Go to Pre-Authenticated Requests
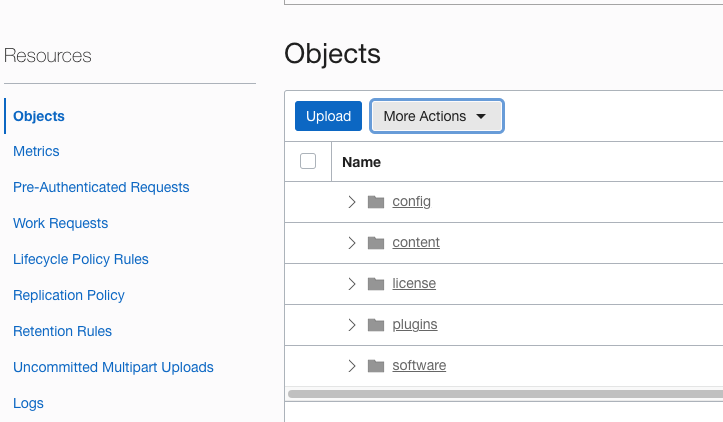Image resolution: width=723 pixels, height=422 pixels. coord(101,187)
